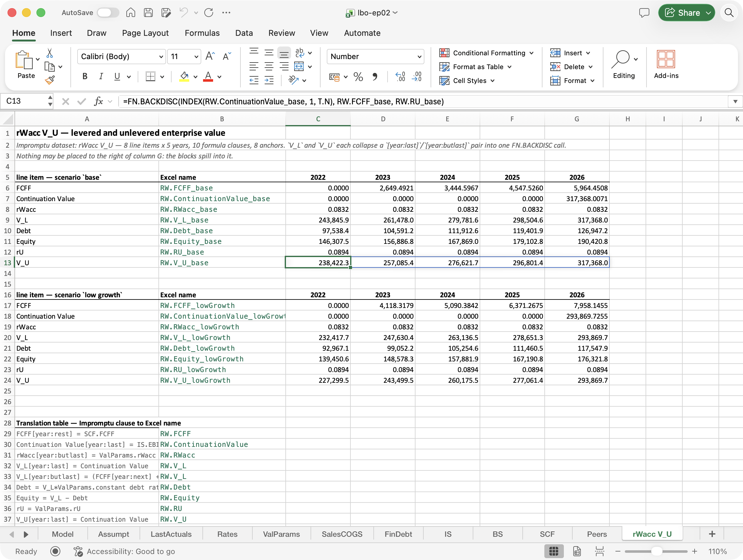Open the Page Layout ribbon tab
Image resolution: width=743 pixels, height=560 pixels.
pyautogui.click(x=145, y=33)
